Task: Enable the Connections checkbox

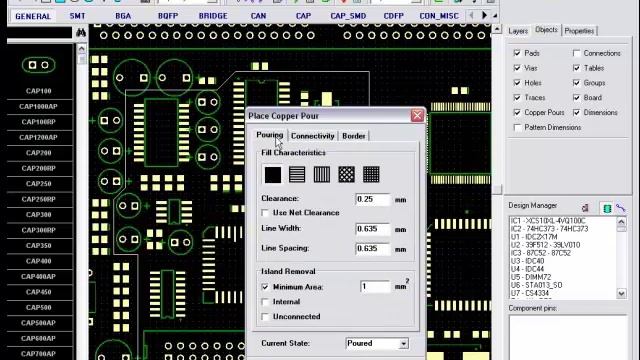Action: click(576, 53)
